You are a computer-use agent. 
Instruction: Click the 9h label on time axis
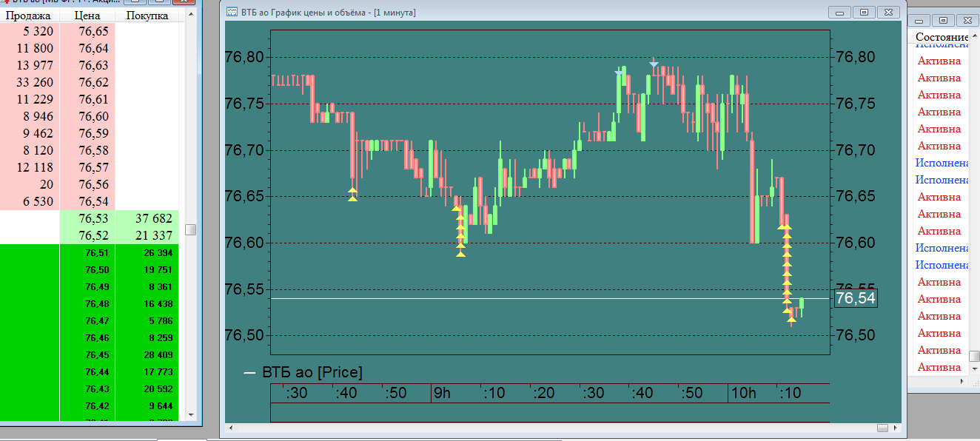click(x=442, y=393)
